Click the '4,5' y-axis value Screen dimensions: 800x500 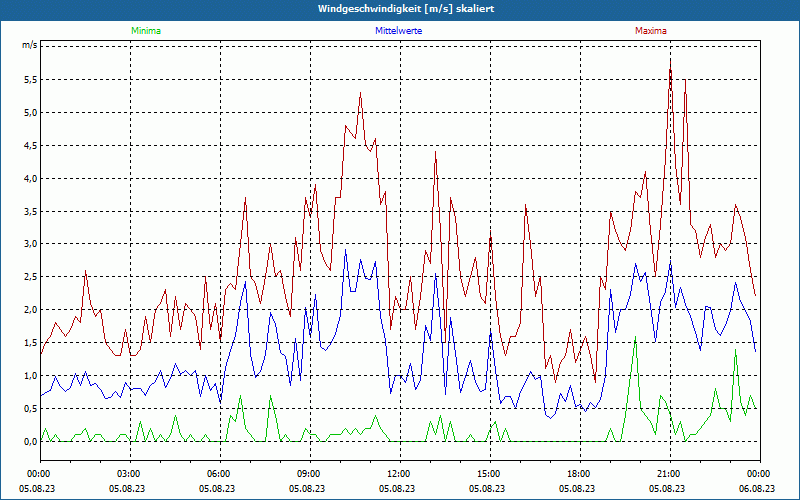[32, 145]
